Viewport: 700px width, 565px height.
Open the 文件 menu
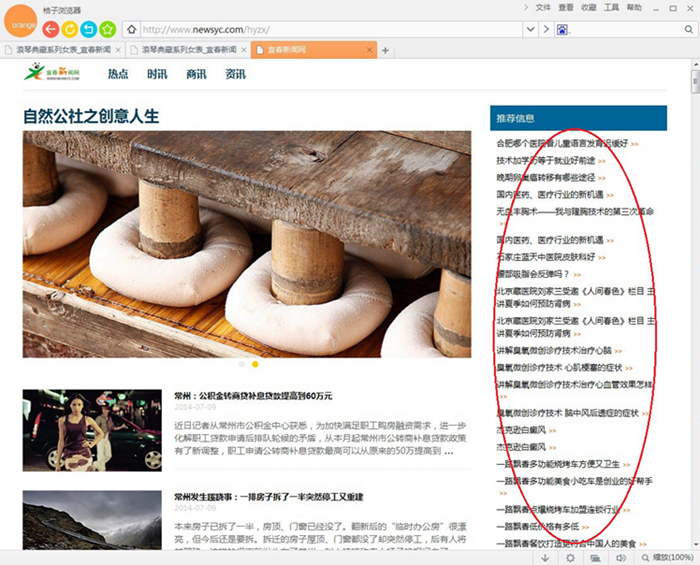pos(543,7)
